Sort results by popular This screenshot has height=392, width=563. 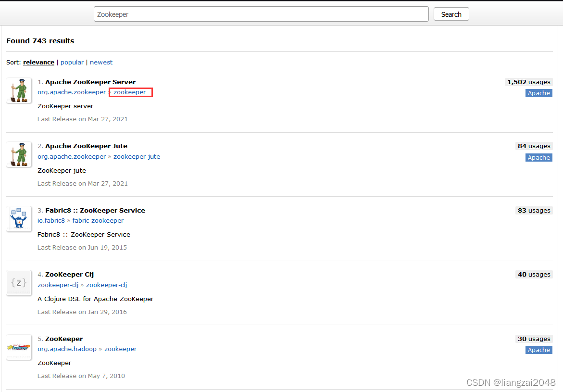click(x=72, y=62)
